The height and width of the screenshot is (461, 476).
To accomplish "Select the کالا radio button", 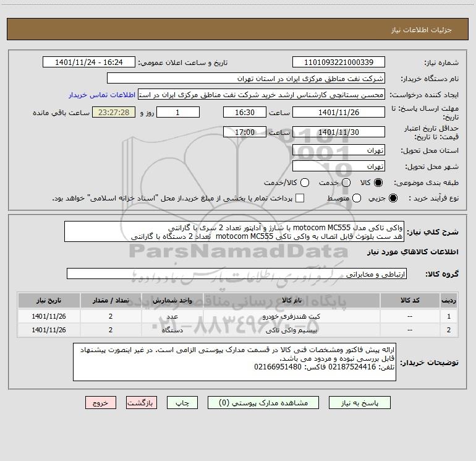I will click(x=378, y=183).
